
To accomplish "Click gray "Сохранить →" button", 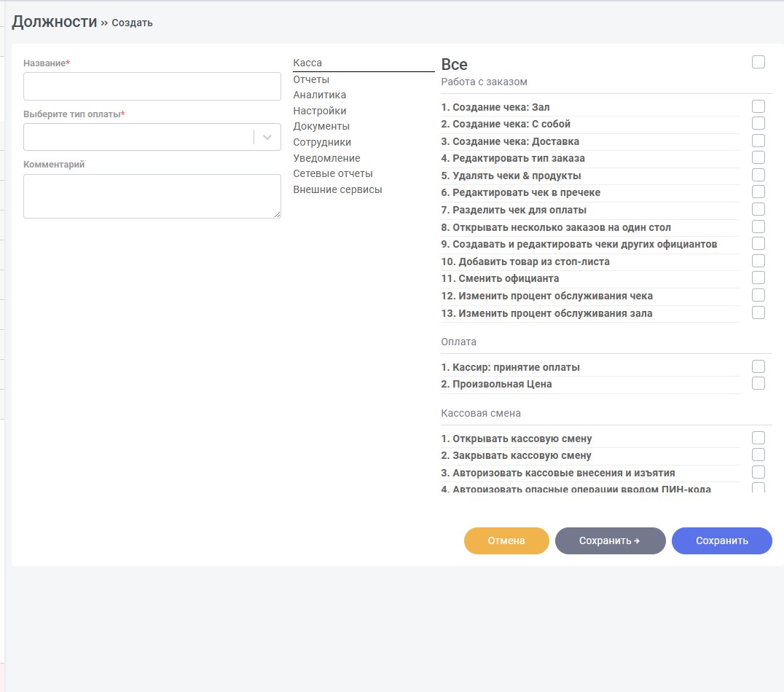I will (610, 540).
